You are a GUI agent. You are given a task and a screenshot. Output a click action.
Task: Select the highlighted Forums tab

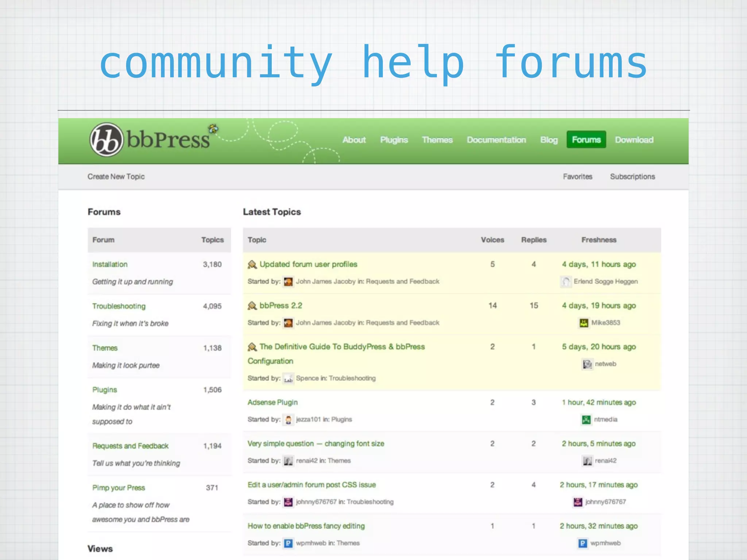click(586, 140)
